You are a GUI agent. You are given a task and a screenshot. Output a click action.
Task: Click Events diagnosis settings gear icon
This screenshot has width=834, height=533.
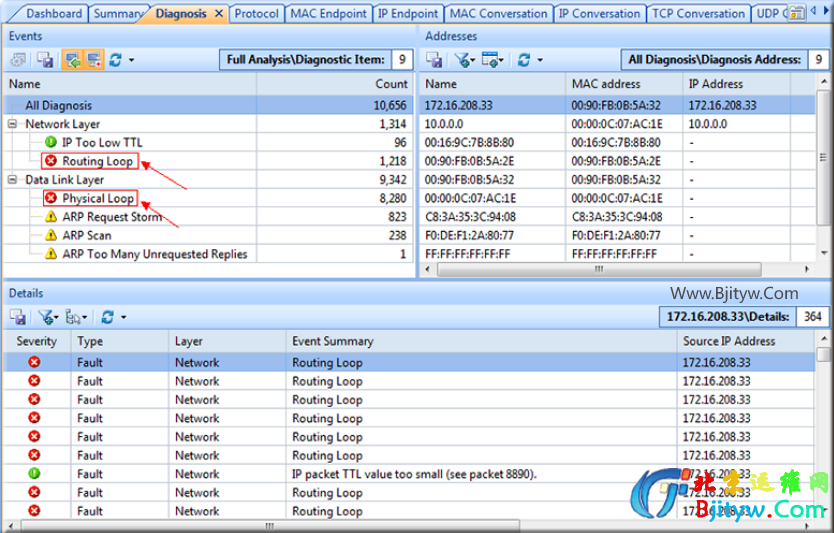[19, 60]
